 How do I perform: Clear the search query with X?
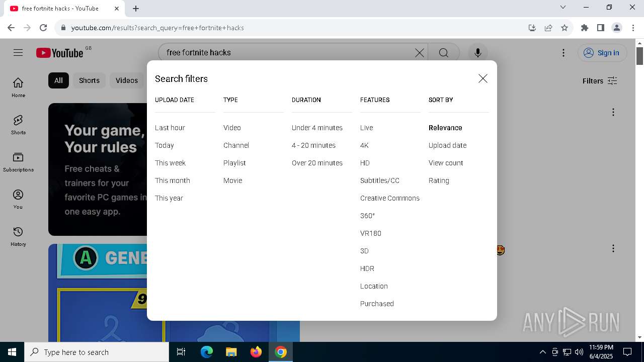[x=419, y=53]
